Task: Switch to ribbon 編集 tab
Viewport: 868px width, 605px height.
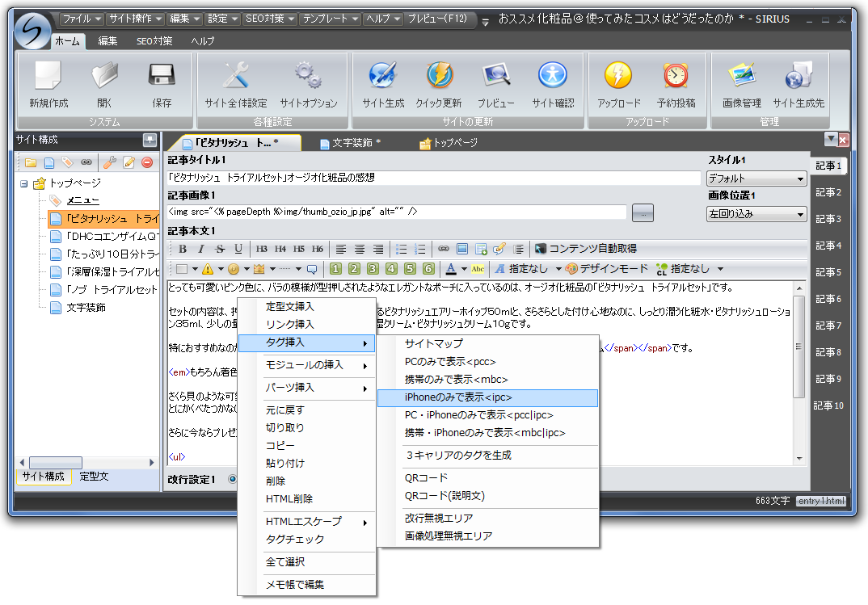Action: [107, 41]
